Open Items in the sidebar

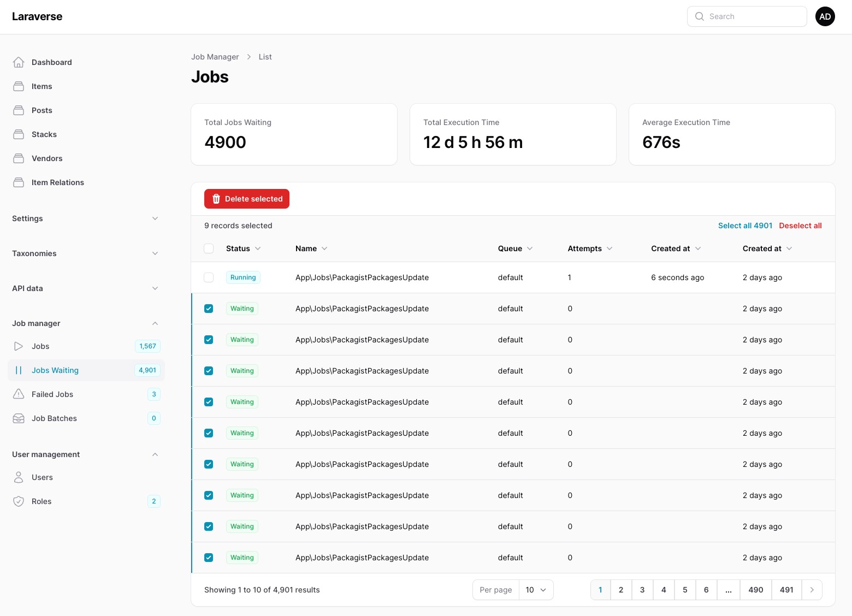click(x=86, y=86)
